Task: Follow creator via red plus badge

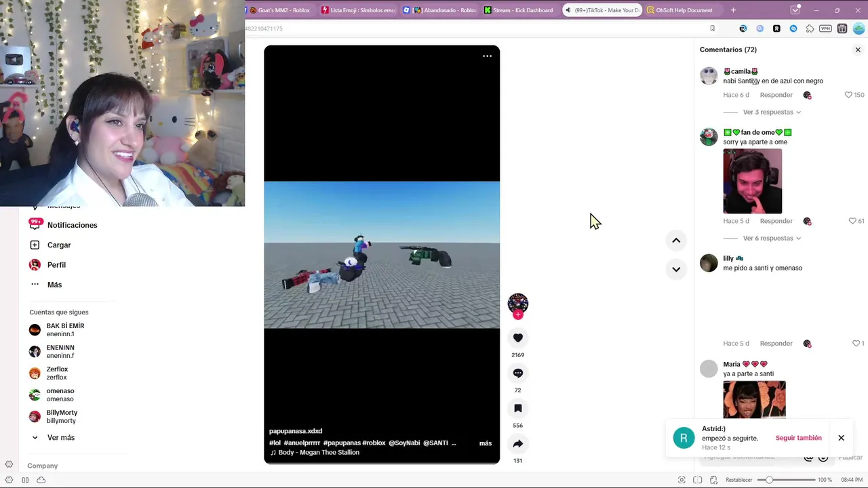Action: (x=518, y=314)
